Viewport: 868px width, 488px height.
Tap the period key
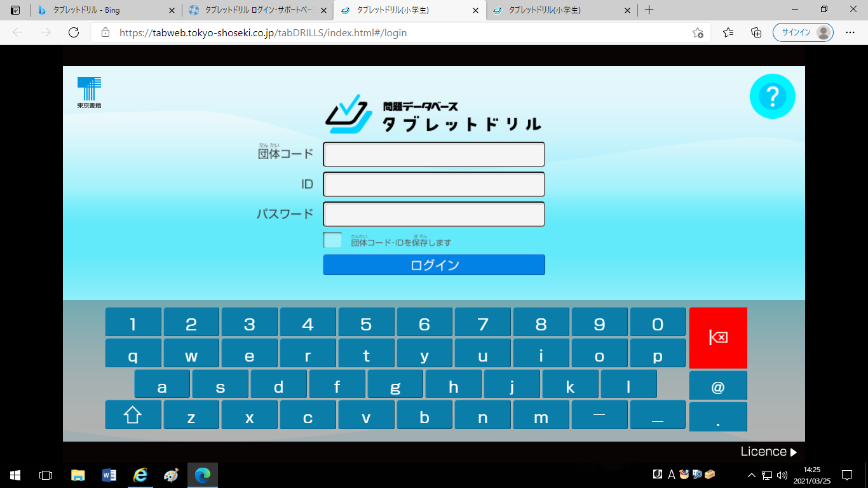[x=718, y=417]
